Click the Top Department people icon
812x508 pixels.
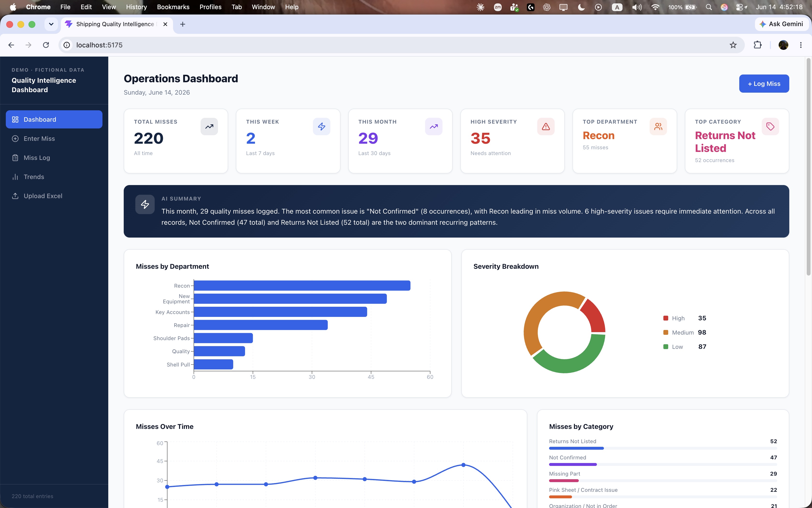[658, 127]
